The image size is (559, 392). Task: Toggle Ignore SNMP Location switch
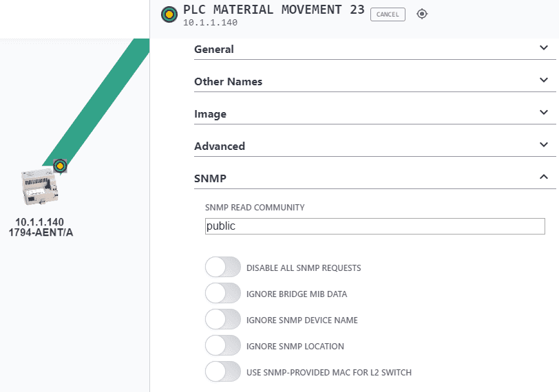pyautogui.click(x=223, y=345)
